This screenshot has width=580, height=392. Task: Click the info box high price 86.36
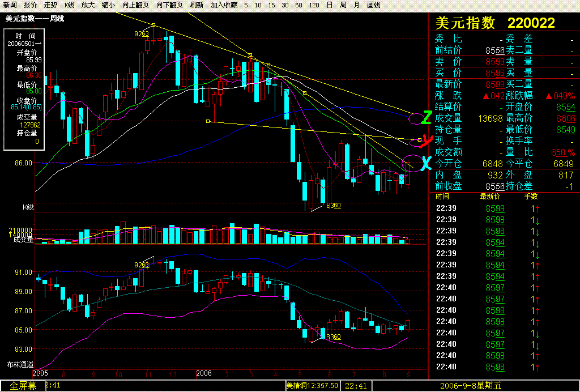pos(33,75)
